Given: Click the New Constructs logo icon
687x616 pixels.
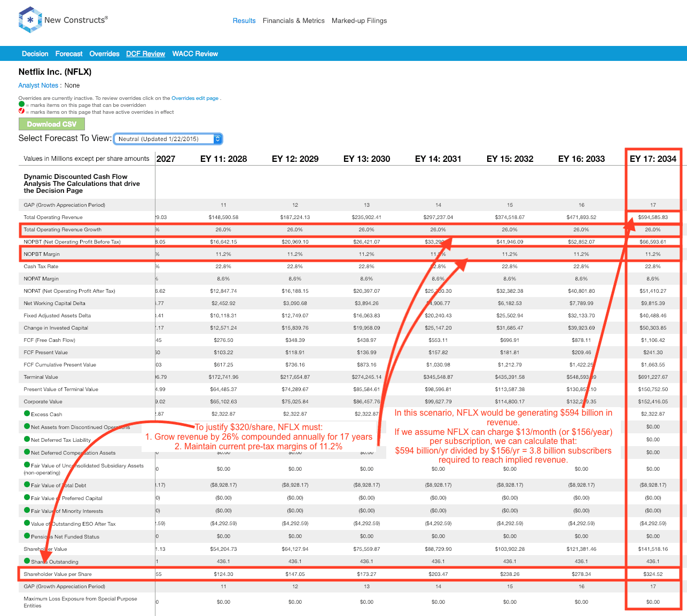Looking at the screenshot, I should click(x=30, y=20).
